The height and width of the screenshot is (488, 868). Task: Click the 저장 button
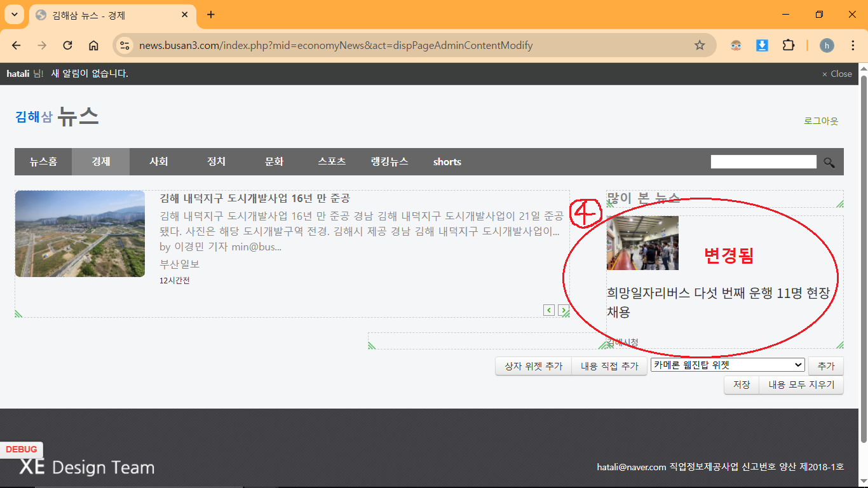(x=742, y=385)
